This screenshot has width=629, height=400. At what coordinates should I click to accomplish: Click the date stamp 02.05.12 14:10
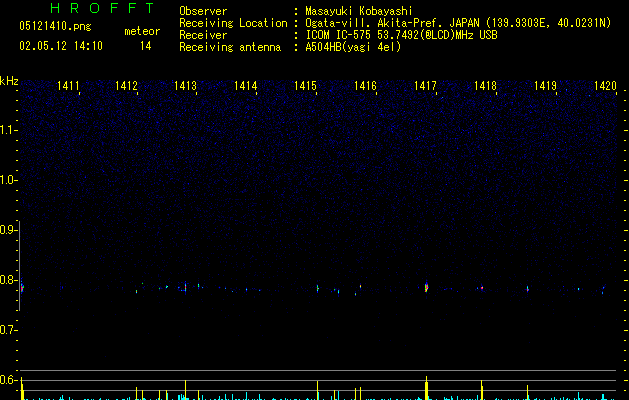point(61,46)
